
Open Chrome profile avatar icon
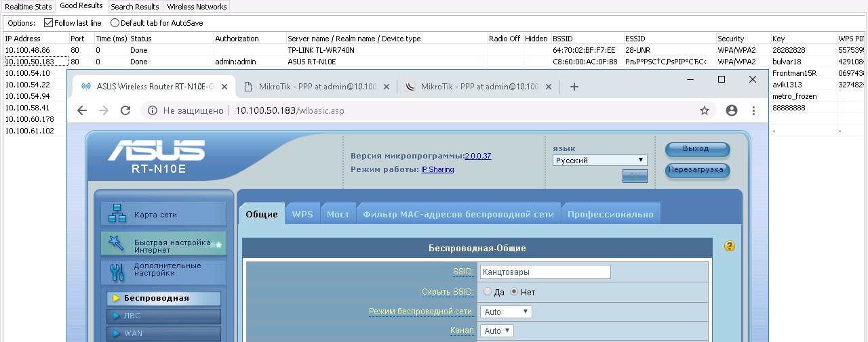click(732, 110)
